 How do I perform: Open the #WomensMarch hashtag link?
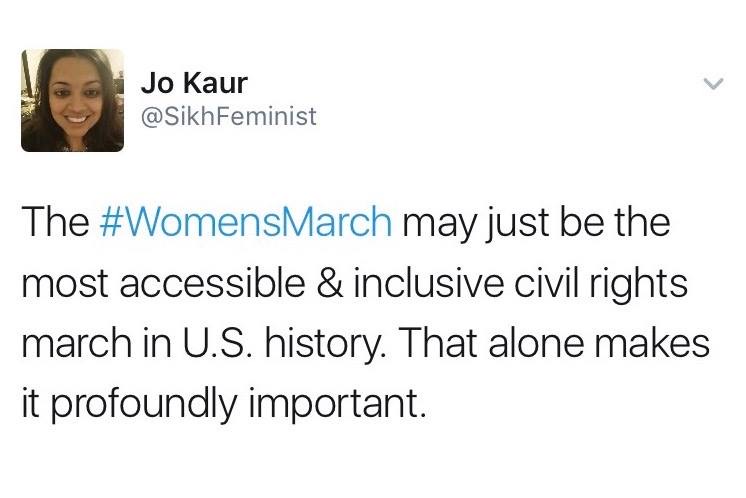[x=247, y=221]
